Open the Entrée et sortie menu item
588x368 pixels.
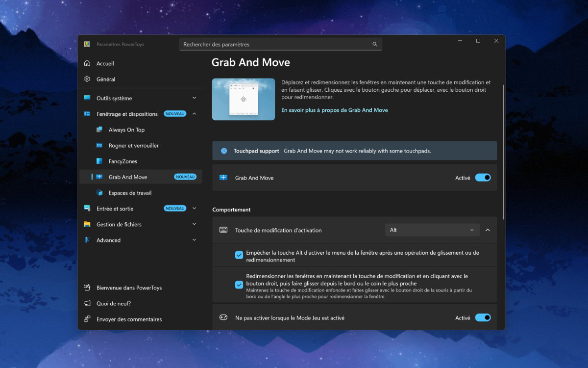tap(115, 209)
